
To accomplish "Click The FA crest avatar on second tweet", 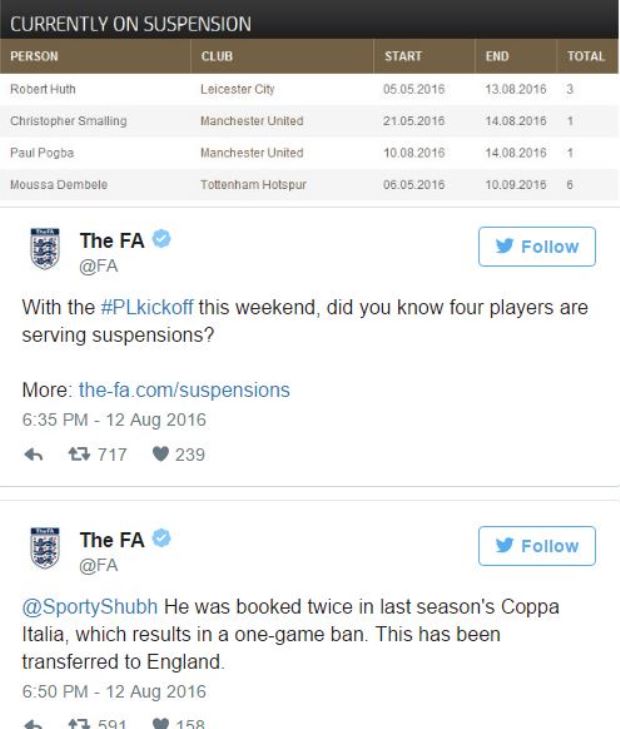I will [x=45, y=548].
